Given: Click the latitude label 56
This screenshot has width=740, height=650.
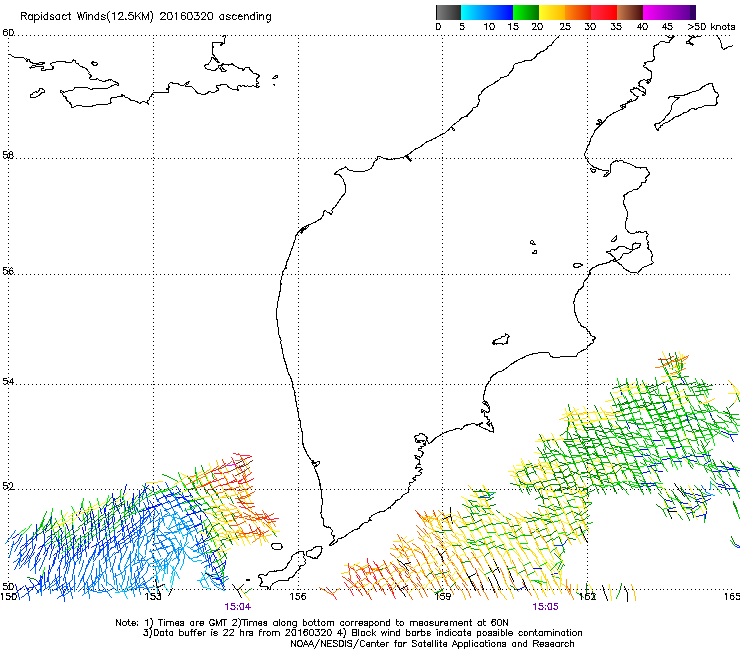Looking at the screenshot, I should (8, 271).
